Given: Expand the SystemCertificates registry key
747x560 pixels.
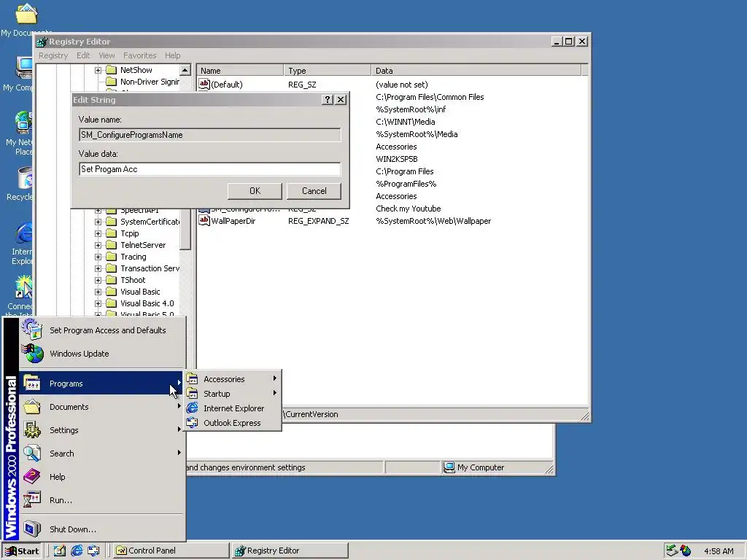Looking at the screenshot, I should coord(98,222).
